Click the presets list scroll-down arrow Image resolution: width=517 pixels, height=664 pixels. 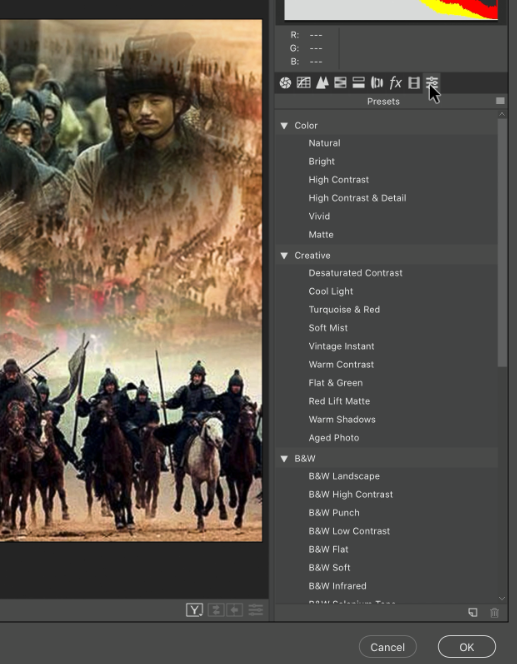(x=502, y=598)
